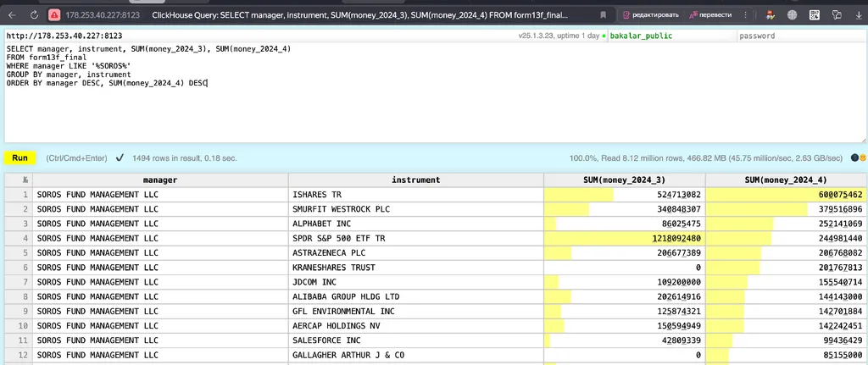Click the server URL input field

point(254,36)
